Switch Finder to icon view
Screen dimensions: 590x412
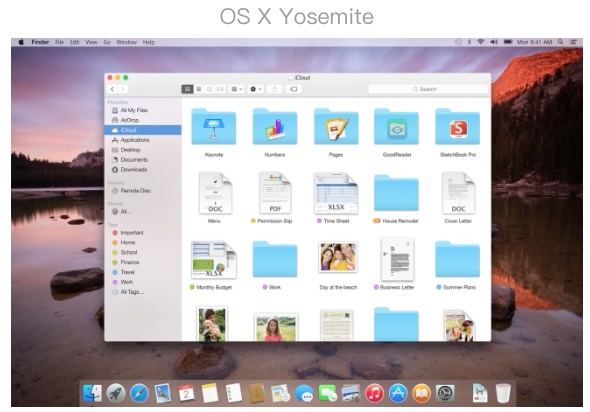[187, 89]
